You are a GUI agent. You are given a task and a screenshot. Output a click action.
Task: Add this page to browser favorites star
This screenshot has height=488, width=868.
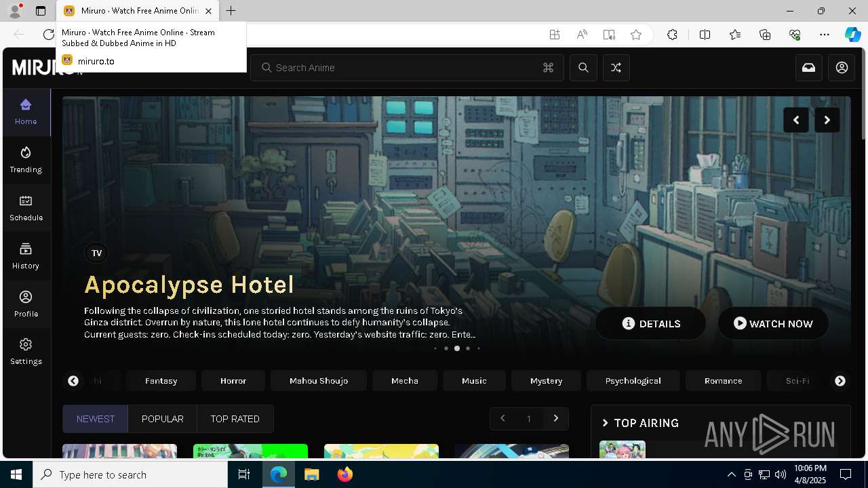636,35
